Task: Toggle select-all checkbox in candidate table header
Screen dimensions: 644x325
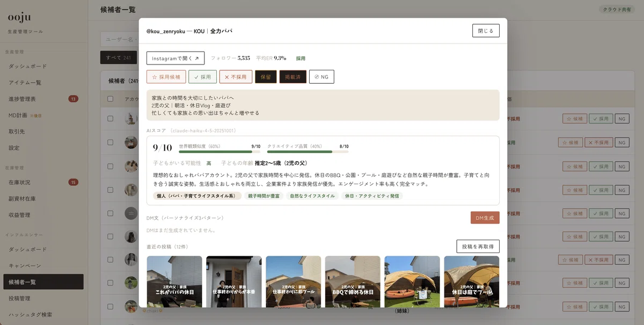Action: pyautogui.click(x=111, y=99)
